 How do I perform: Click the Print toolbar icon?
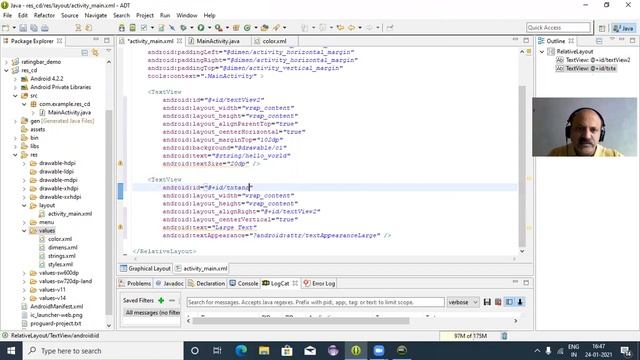[44, 28]
